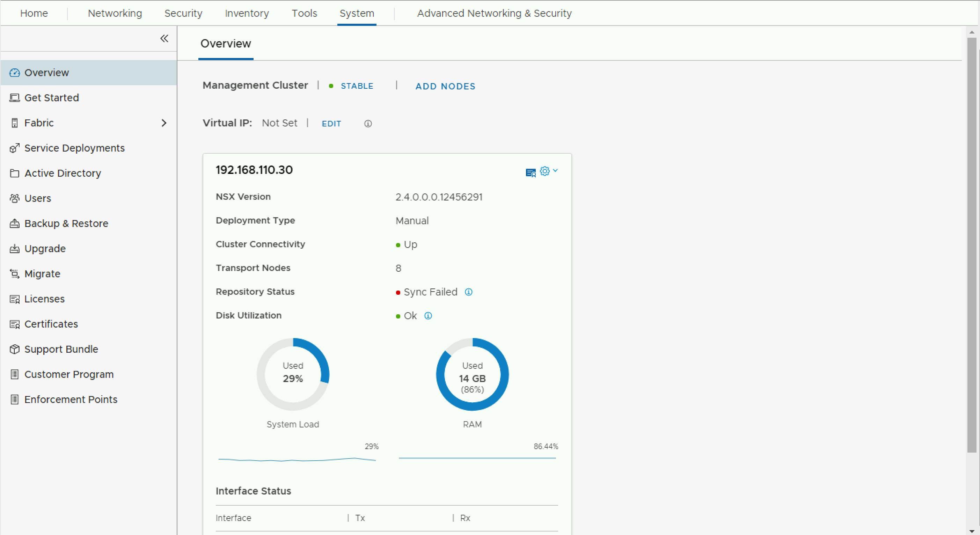
Task: Click EDIT next to Virtual IP
Action: click(331, 124)
